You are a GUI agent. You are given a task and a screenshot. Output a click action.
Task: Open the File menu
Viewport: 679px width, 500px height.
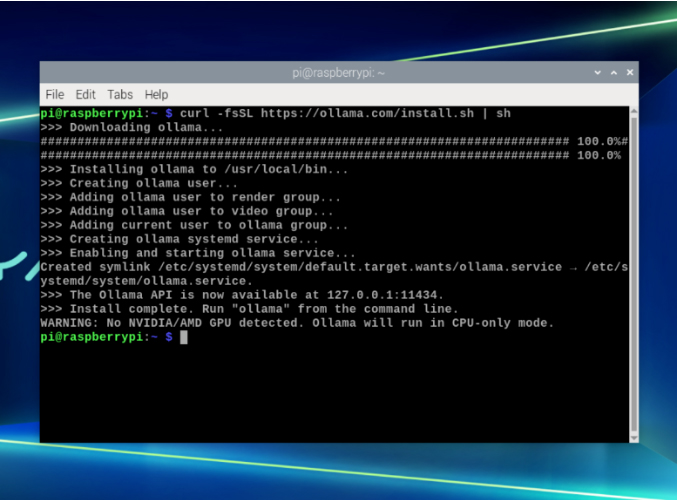coord(55,94)
